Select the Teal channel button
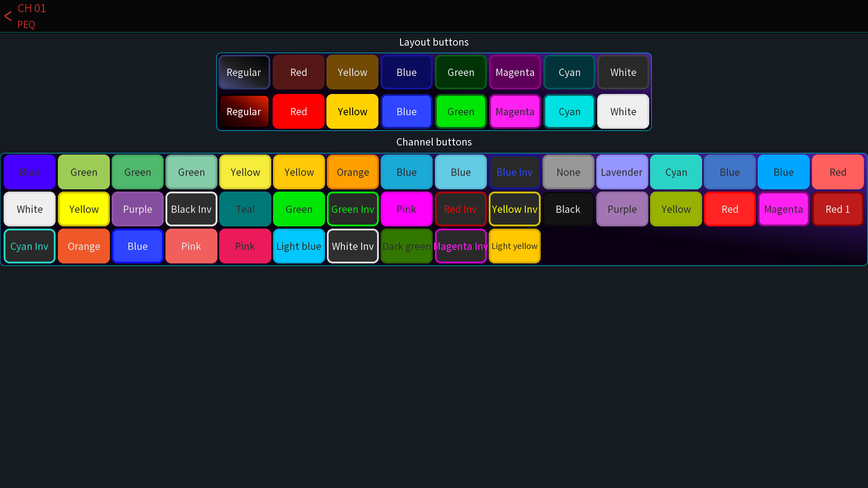 point(245,209)
